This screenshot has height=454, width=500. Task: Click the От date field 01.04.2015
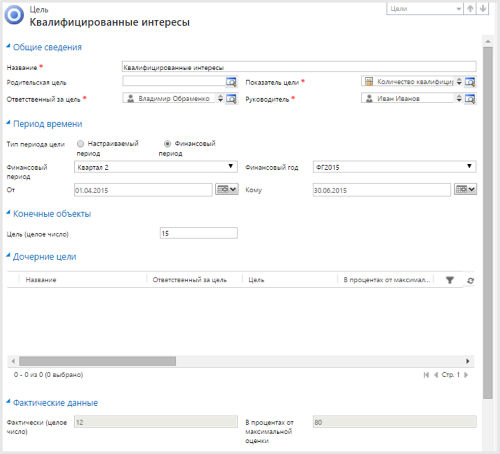[x=143, y=190]
